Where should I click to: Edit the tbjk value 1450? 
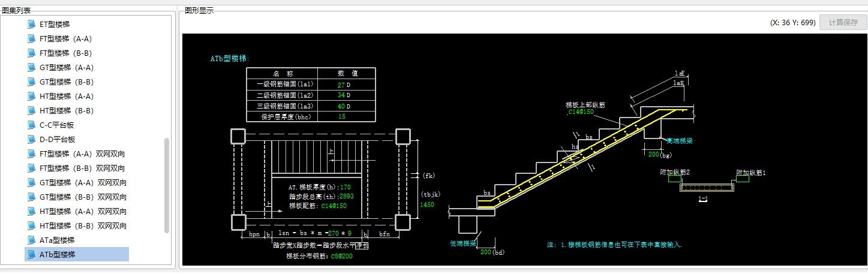pyautogui.click(x=427, y=205)
